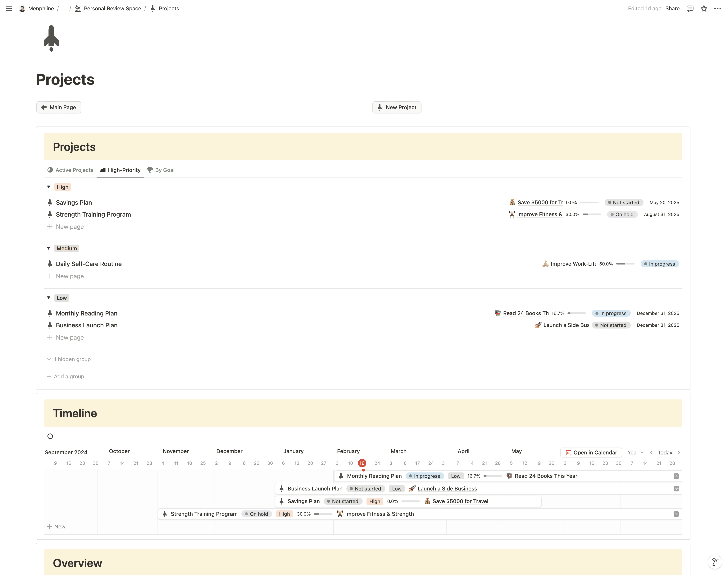The width and height of the screenshot is (728, 575).
Task: Open the three-dot page options menu
Action: tap(718, 8)
